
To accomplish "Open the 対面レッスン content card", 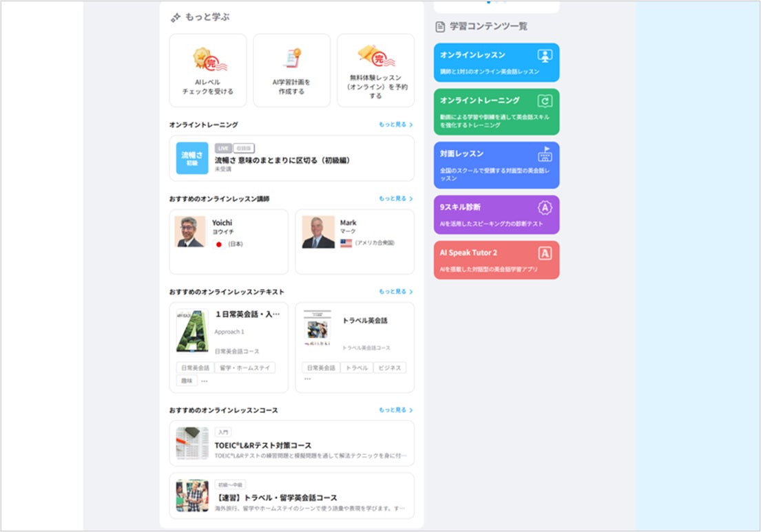I will [x=497, y=165].
